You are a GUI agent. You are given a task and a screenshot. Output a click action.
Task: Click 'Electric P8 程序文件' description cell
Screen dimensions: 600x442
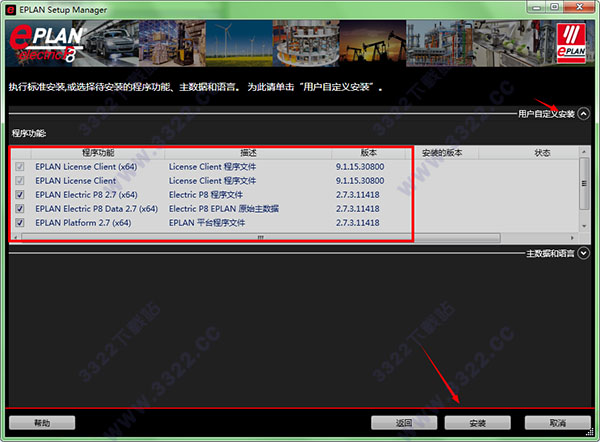(x=206, y=195)
